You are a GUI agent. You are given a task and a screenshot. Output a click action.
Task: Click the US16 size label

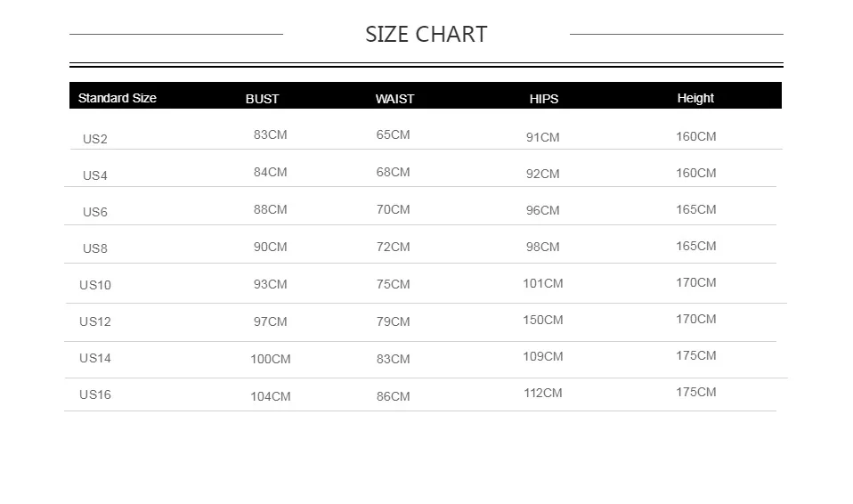(x=94, y=394)
